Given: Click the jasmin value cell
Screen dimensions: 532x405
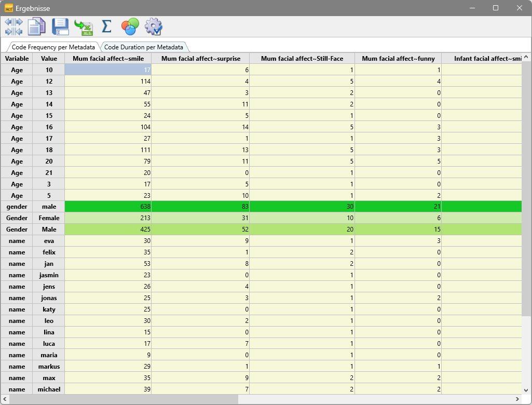Looking at the screenshot, I should pyautogui.click(x=49, y=275).
